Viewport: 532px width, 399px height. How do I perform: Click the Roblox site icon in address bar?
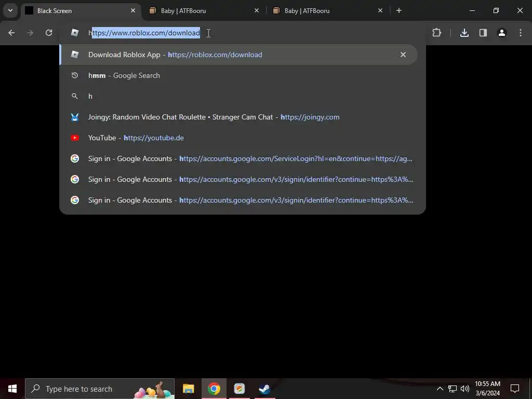point(75,33)
